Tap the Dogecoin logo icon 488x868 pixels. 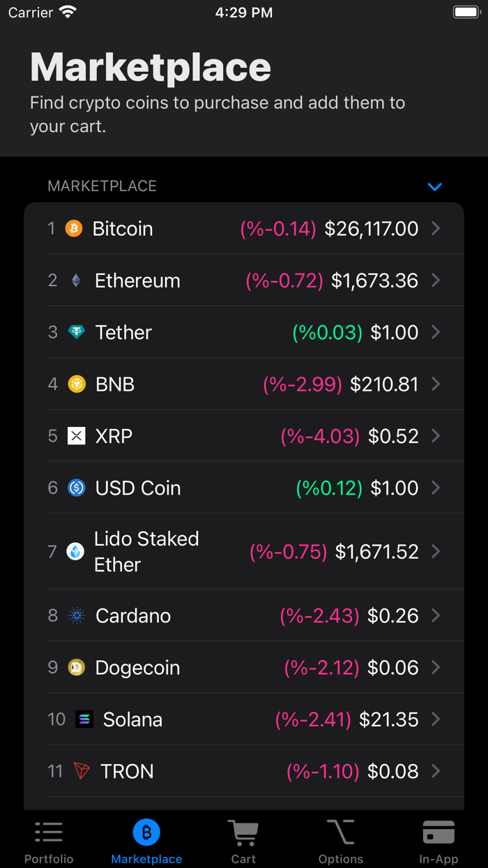pos(77,667)
